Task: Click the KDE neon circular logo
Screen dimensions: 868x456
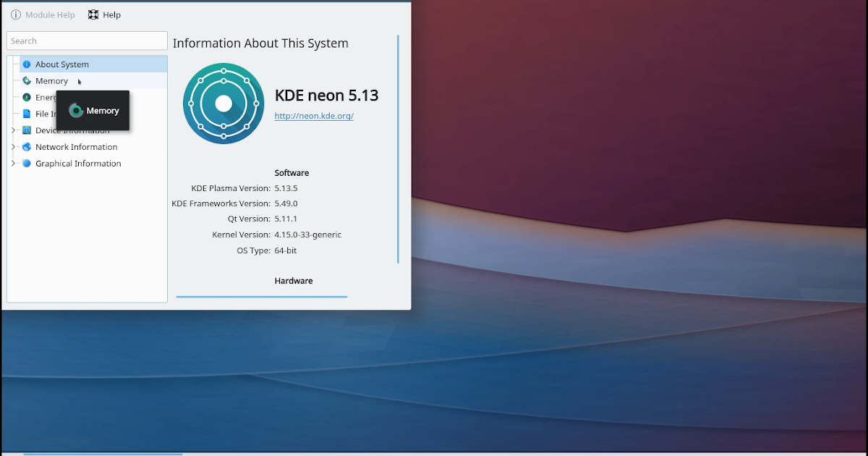Action: 224,103
